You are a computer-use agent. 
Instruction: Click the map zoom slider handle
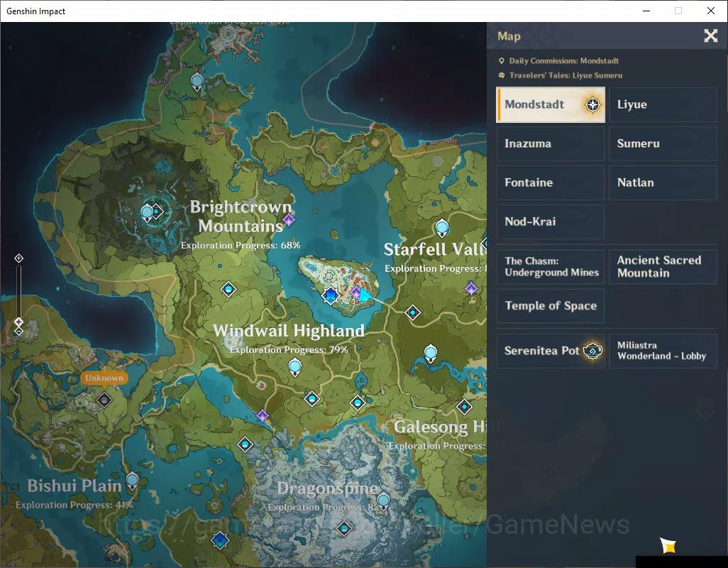point(18,322)
